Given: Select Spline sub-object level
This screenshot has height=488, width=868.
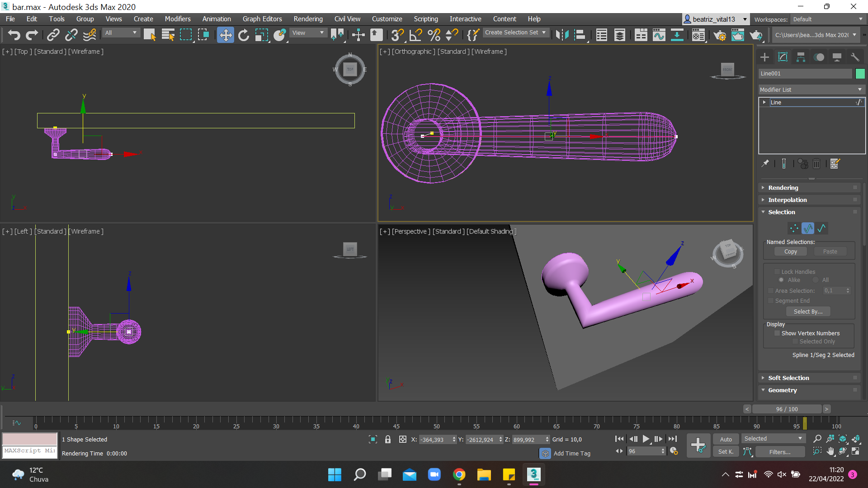Looking at the screenshot, I should click(821, 228).
